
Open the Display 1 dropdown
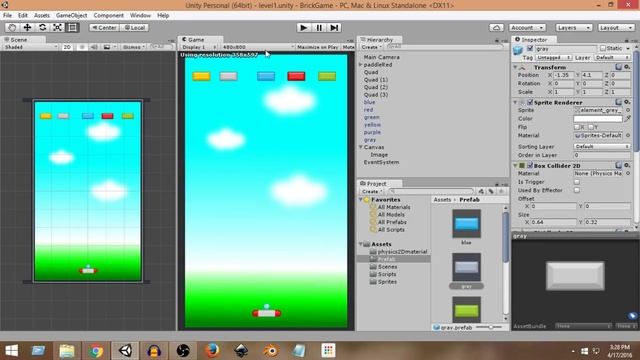point(199,47)
